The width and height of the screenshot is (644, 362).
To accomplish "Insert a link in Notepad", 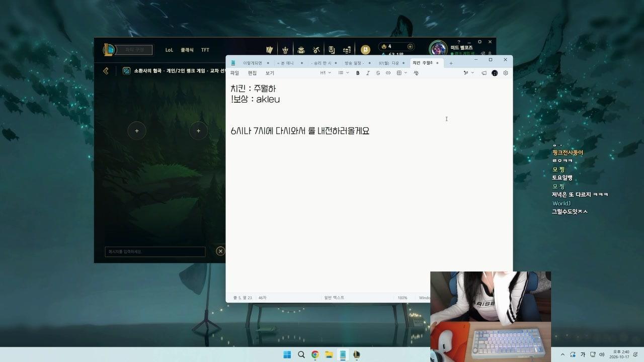I will tap(388, 73).
